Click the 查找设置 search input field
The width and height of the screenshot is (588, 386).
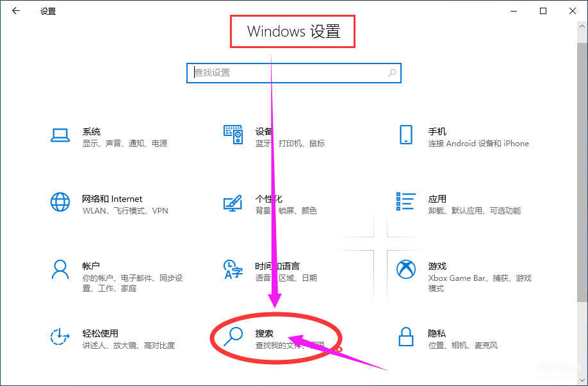(294, 73)
